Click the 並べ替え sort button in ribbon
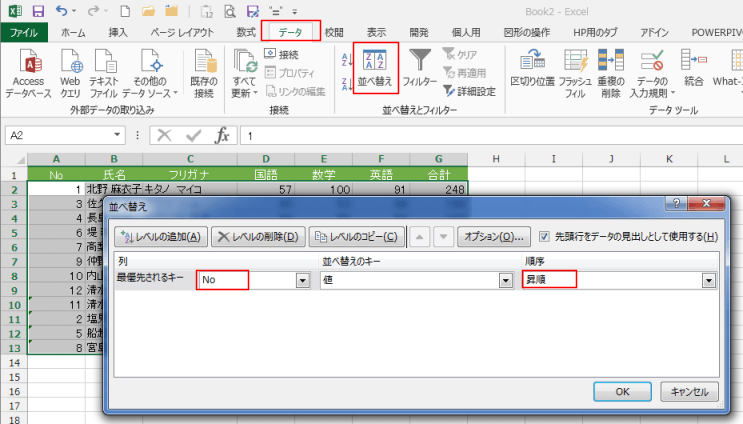The image size is (743, 424). point(375,68)
